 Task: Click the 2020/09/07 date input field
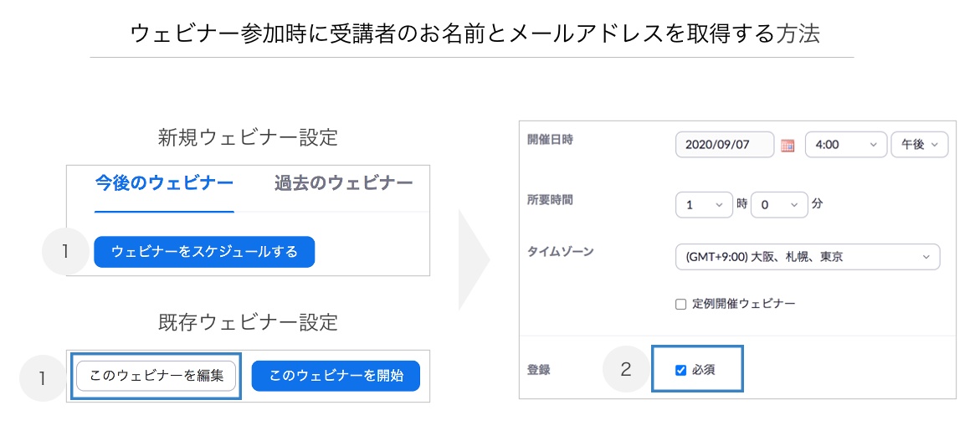[x=725, y=144]
